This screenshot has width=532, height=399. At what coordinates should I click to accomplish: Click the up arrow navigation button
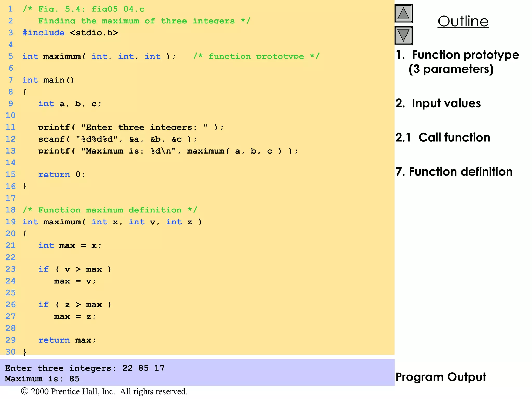(403, 13)
